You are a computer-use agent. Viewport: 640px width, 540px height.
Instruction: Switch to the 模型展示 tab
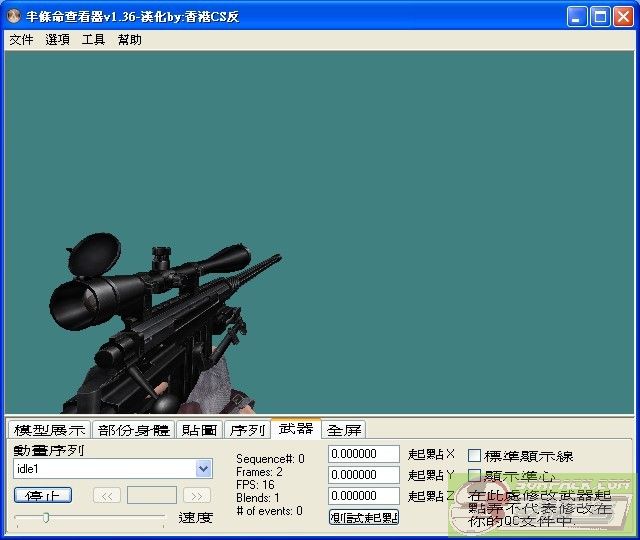[49, 430]
